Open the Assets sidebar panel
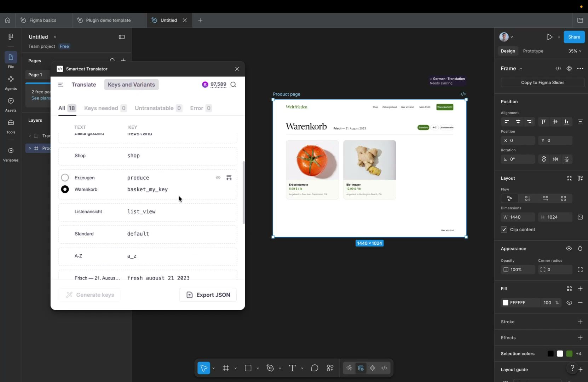This screenshot has height=382, width=588. point(11,101)
